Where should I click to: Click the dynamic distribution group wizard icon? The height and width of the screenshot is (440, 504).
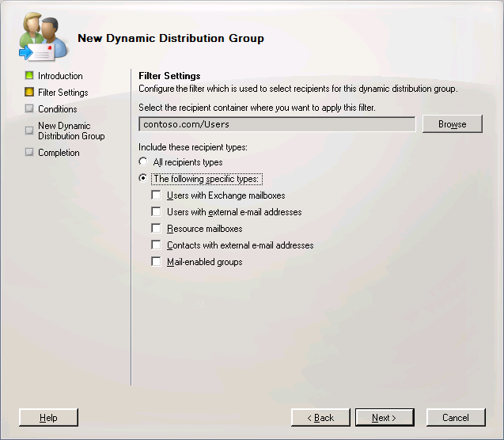click(43, 36)
